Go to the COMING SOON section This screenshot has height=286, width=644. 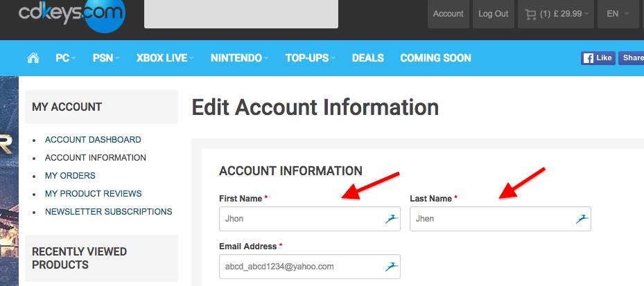(x=435, y=58)
